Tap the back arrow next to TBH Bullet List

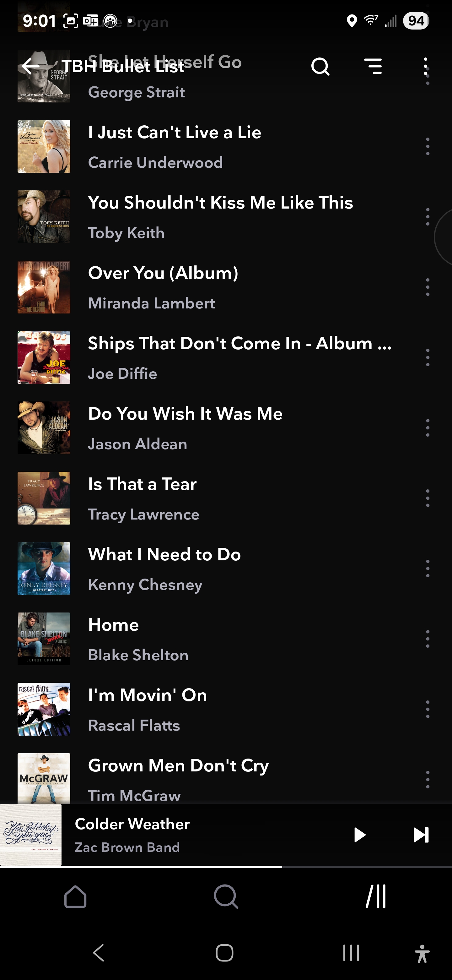click(x=31, y=67)
